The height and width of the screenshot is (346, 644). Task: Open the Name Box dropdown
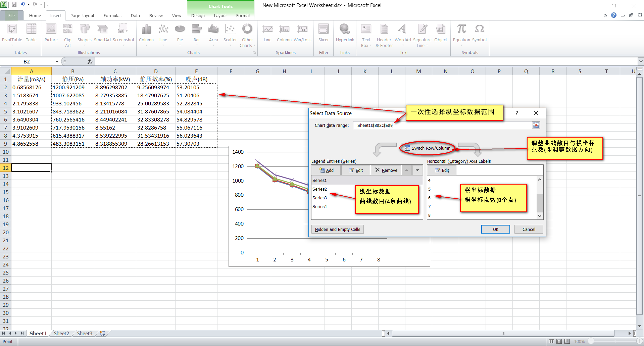point(56,61)
